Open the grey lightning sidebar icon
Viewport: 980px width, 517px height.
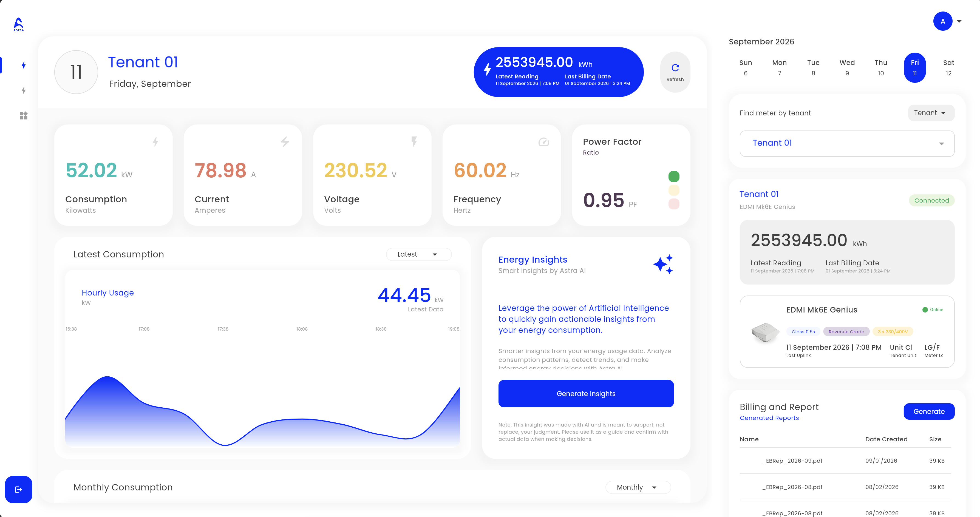(x=24, y=90)
